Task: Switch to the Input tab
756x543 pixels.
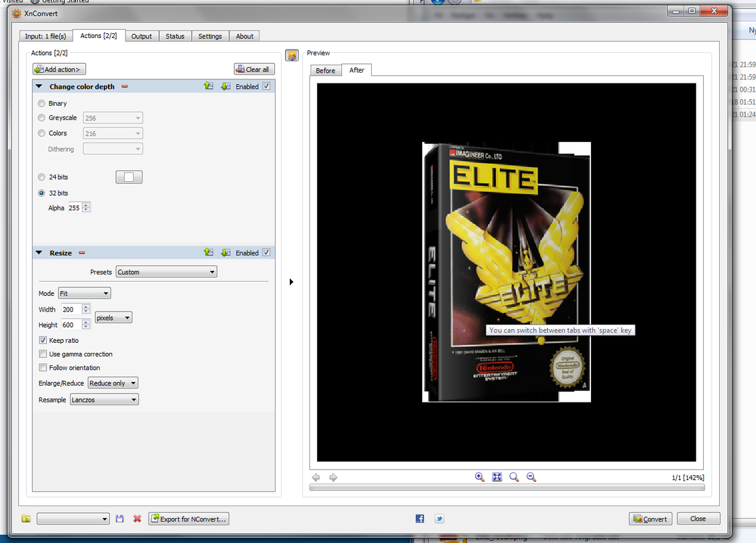Action: (x=45, y=36)
